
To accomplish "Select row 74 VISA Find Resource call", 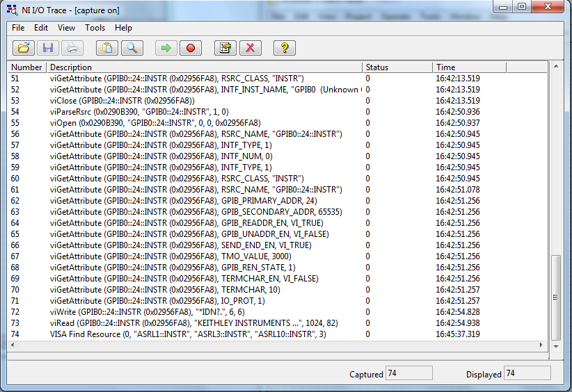I will [x=277, y=334].
